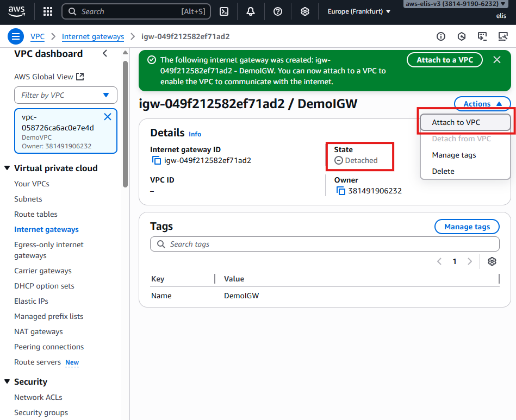Screen dimensions: 516x420
Task: Open the services grid menu icon
Action: (48, 11)
